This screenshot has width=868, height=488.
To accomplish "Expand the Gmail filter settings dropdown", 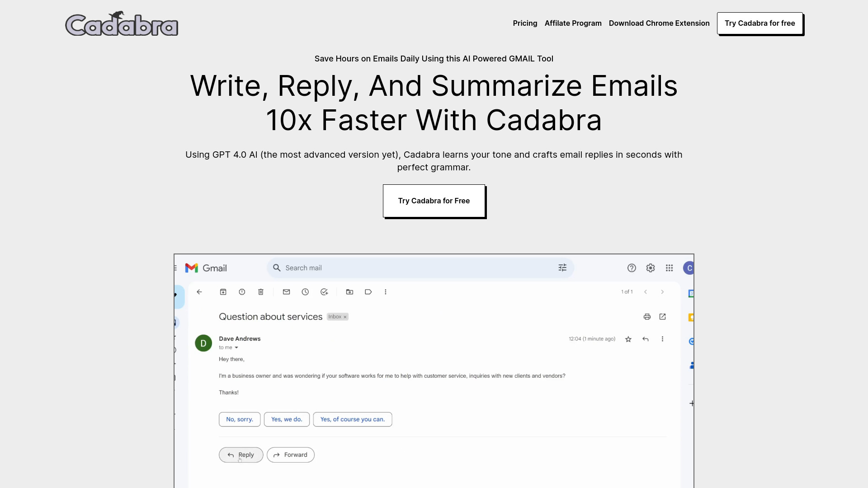I will (x=562, y=267).
